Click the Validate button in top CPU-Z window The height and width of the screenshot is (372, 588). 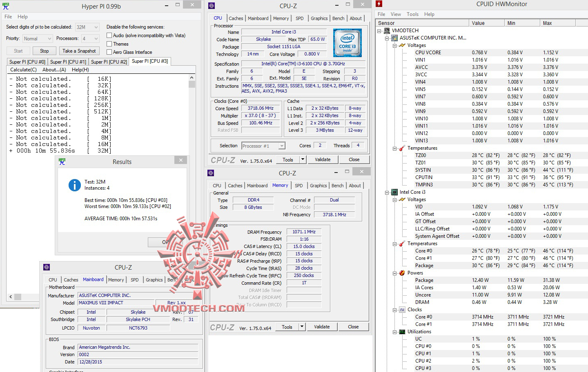323,159
